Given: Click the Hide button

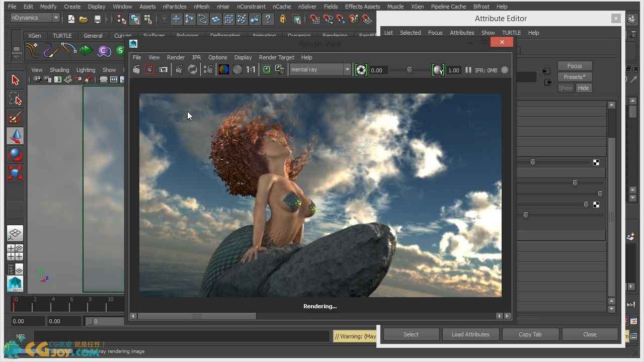Looking at the screenshot, I should pos(583,88).
